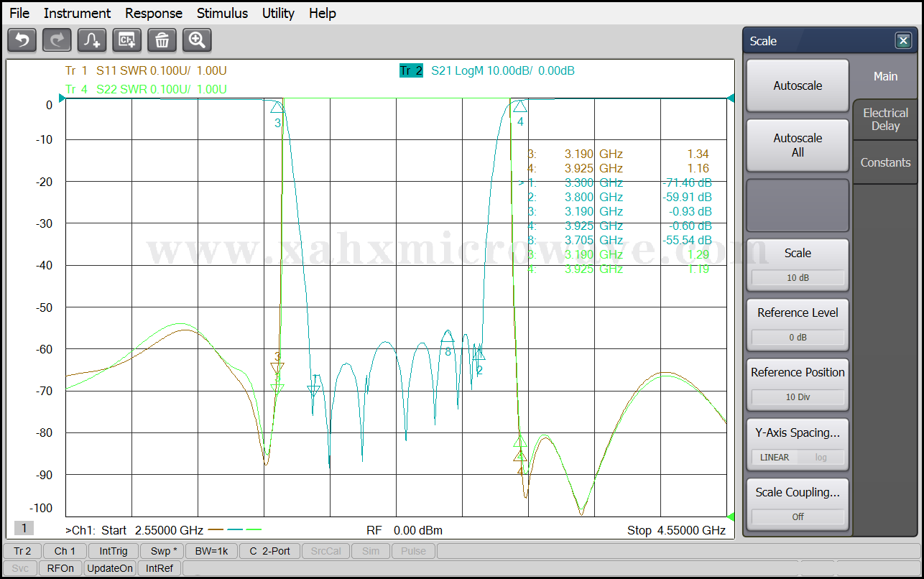Switch to the Constants tab
Viewport: 924px width, 579px height.
click(885, 162)
